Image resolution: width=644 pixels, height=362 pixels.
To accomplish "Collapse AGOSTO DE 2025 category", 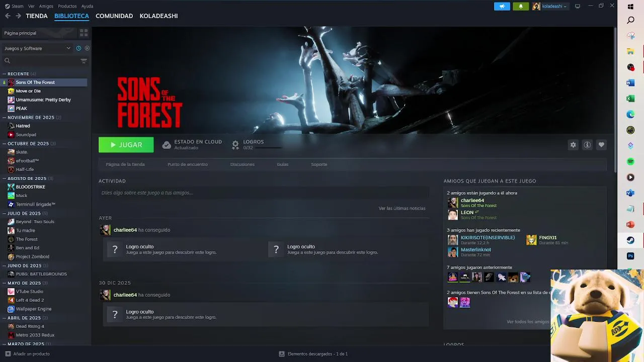I will click(5, 178).
